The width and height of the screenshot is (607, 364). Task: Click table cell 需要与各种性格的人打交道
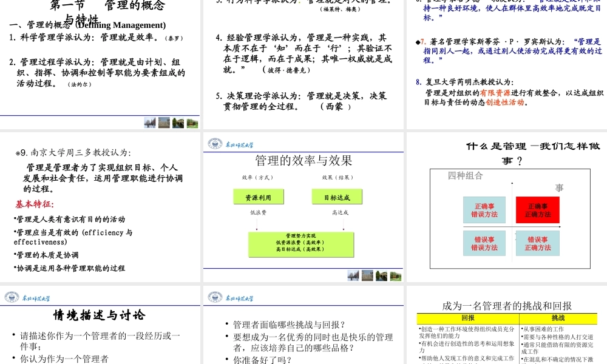[x=557, y=337]
